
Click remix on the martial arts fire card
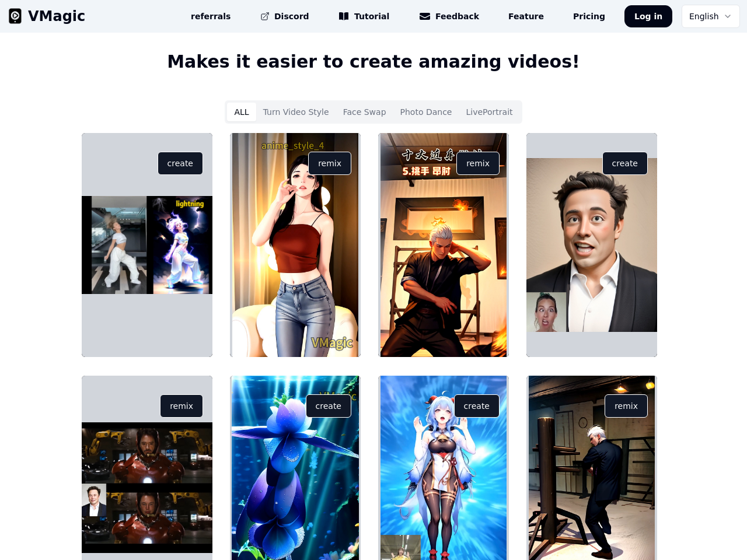tap(478, 163)
